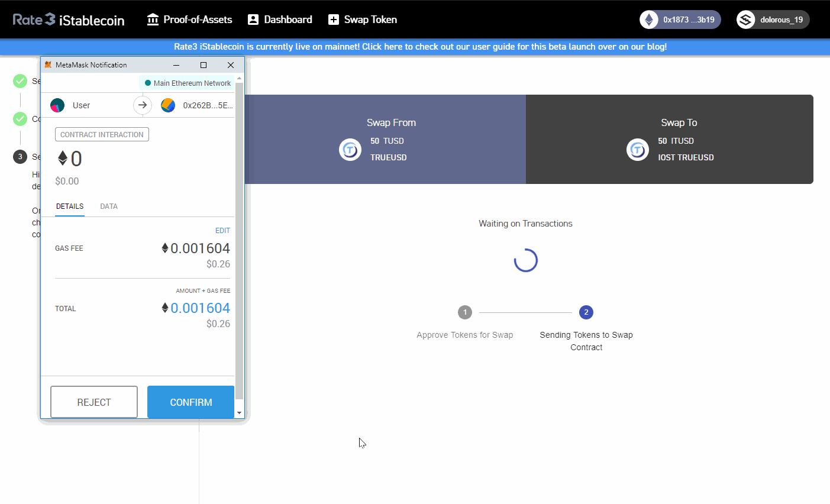Click the recipient address 0x262B...5E...
The width and height of the screenshot is (830, 504).
208,105
